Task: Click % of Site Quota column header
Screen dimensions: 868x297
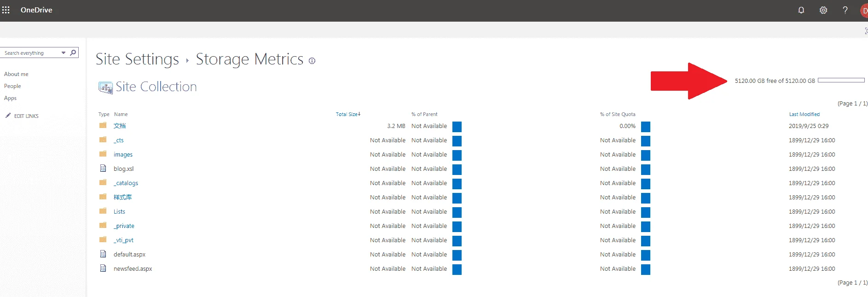Action: click(618, 114)
